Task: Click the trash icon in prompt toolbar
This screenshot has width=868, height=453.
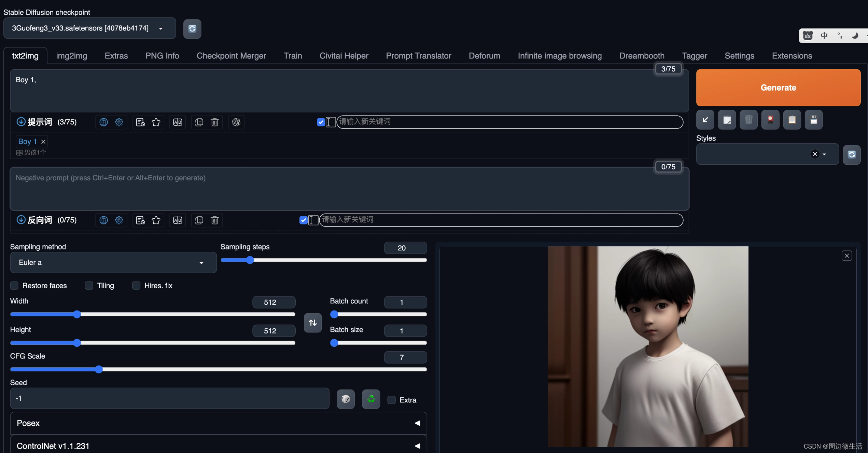Action: [214, 122]
